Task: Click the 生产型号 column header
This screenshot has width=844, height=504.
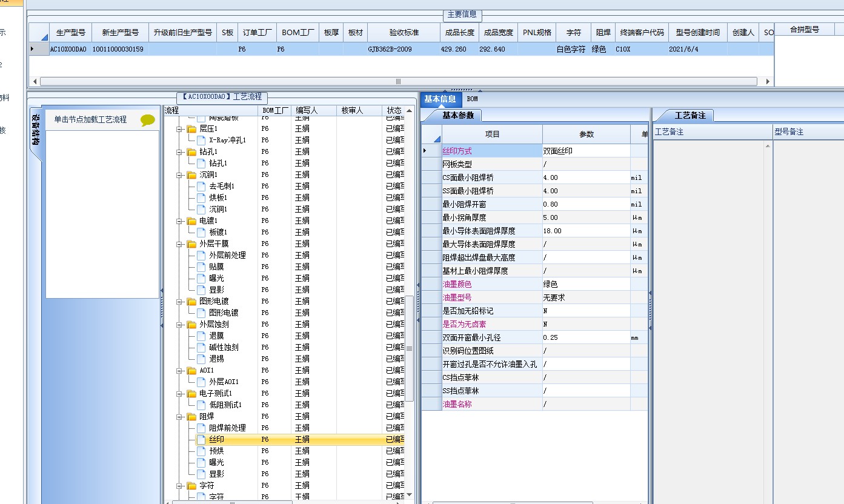Action: coord(71,33)
